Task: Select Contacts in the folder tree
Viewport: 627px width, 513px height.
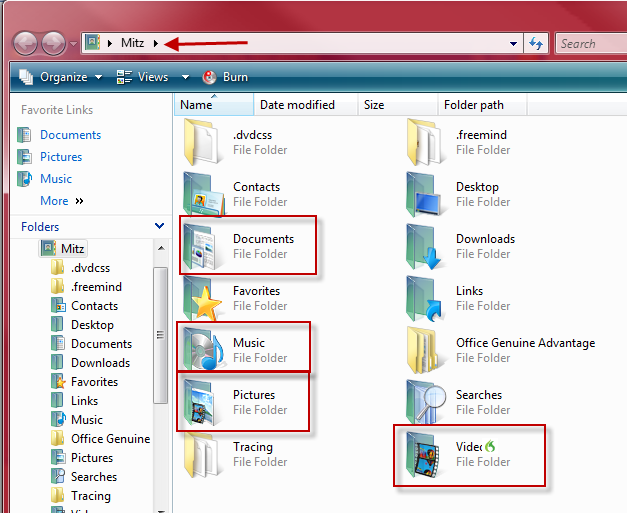Action: coord(94,306)
